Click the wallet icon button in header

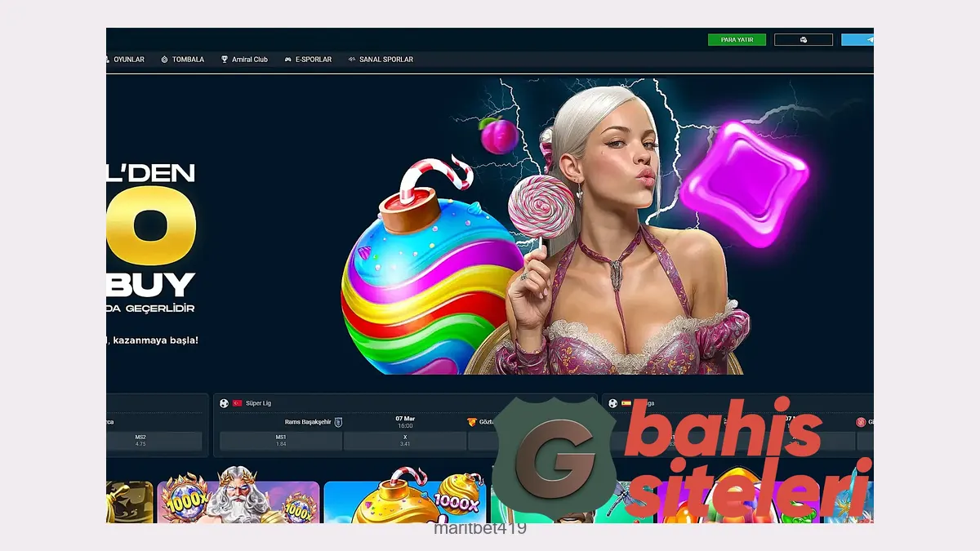pyautogui.click(x=803, y=39)
